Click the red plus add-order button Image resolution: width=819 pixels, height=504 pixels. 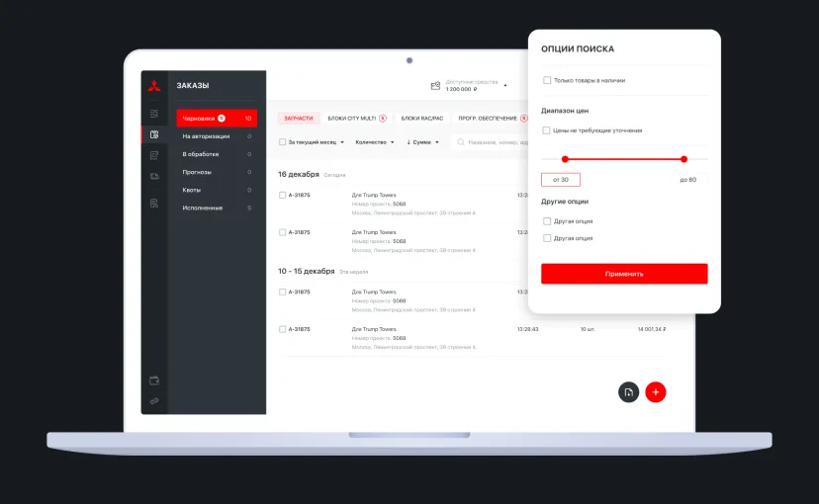(656, 392)
